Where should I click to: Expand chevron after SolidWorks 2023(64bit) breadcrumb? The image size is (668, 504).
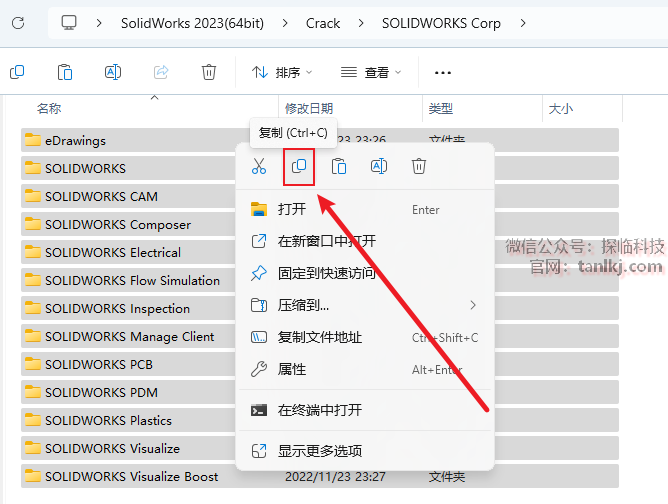[285, 23]
